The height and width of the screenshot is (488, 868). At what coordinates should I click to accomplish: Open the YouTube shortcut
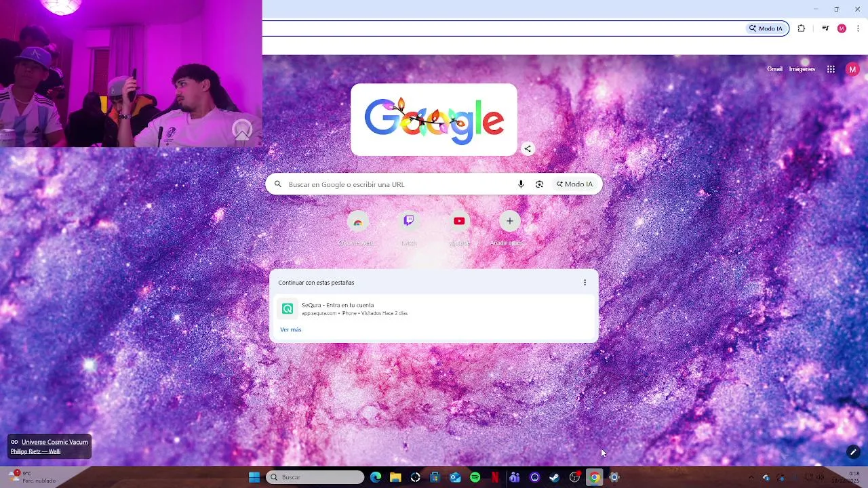(x=459, y=228)
